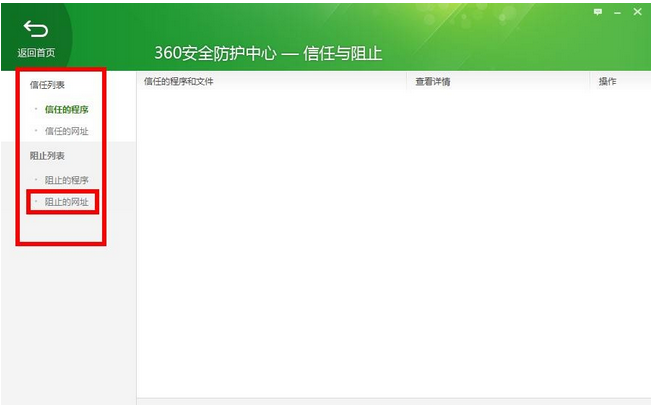The width and height of the screenshot is (652, 405).
Task: Open the feedback message icon in title bar
Action: tap(598, 12)
